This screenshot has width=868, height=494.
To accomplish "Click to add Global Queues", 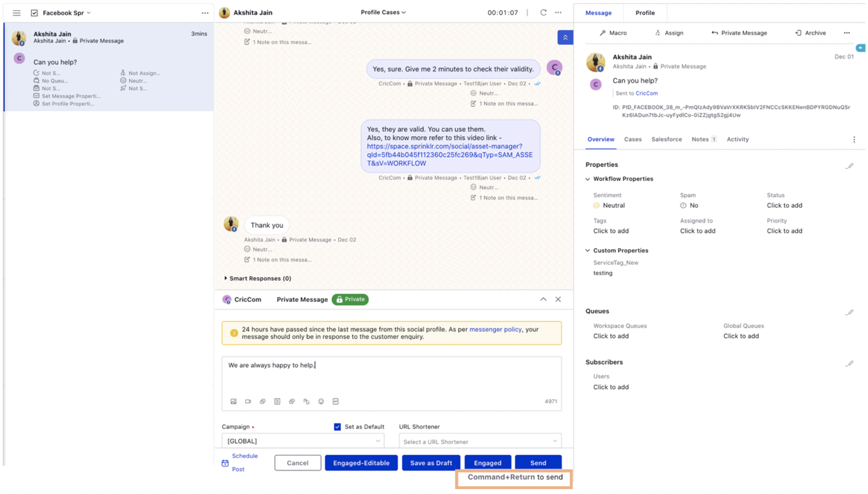I will point(741,336).
